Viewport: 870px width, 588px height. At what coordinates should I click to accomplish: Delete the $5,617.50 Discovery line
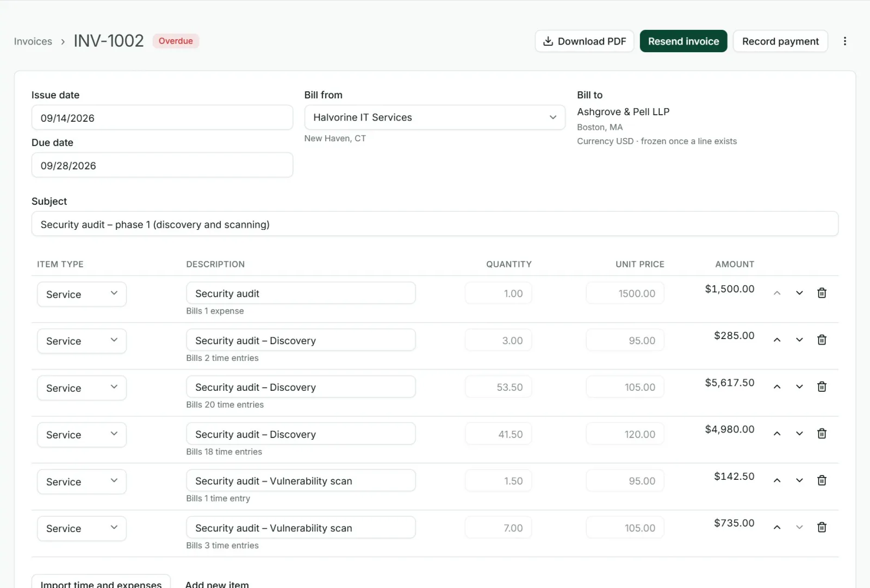pyautogui.click(x=822, y=386)
